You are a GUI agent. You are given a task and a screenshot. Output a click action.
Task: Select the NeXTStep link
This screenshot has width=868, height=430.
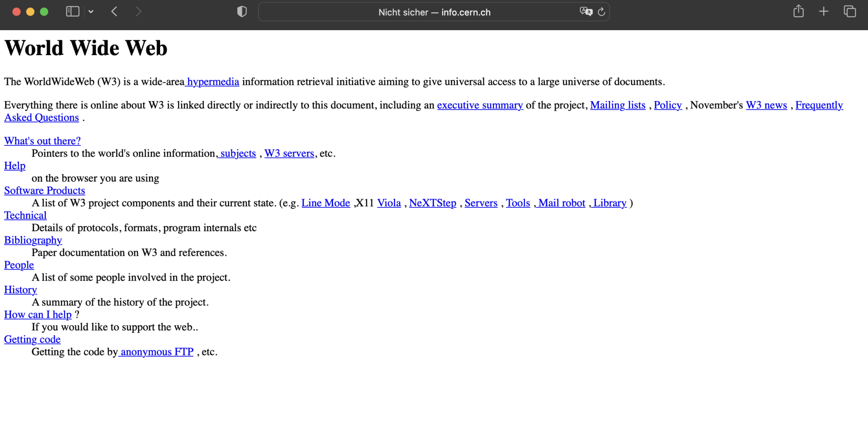432,203
